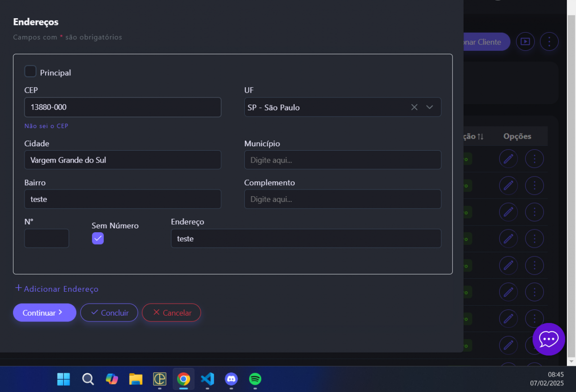The height and width of the screenshot is (392, 576).
Task: Click the pencil edit icon in first table row
Action: click(x=508, y=159)
